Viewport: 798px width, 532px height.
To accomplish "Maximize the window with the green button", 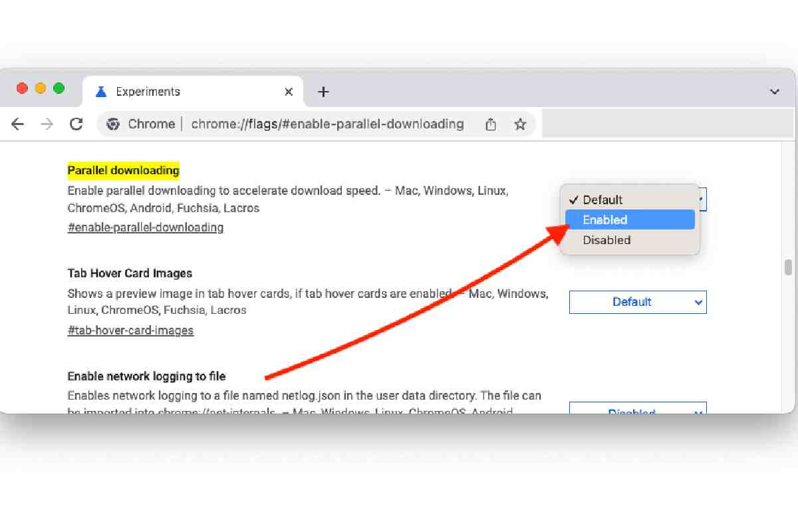I will tap(59, 88).
